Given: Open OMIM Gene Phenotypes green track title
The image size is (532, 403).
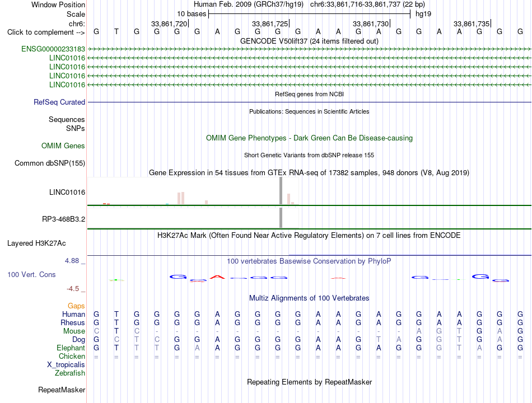Looking at the screenshot, I should pos(309,138).
